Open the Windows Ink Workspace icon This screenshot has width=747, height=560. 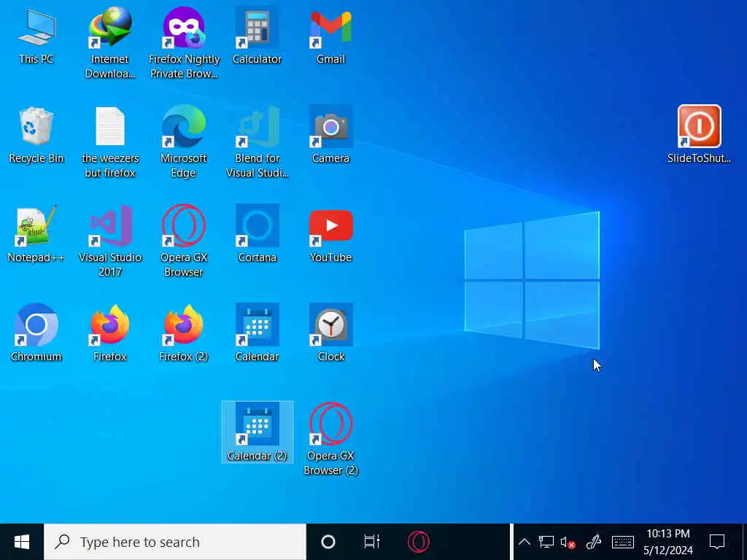pyautogui.click(x=594, y=542)
